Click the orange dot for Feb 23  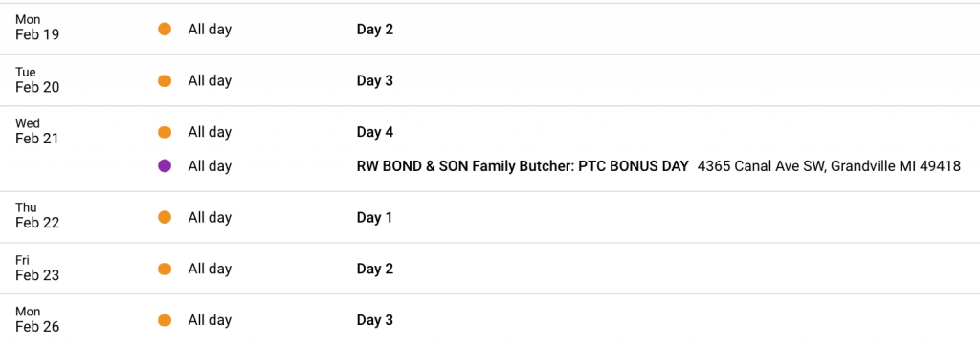[165, 269]
